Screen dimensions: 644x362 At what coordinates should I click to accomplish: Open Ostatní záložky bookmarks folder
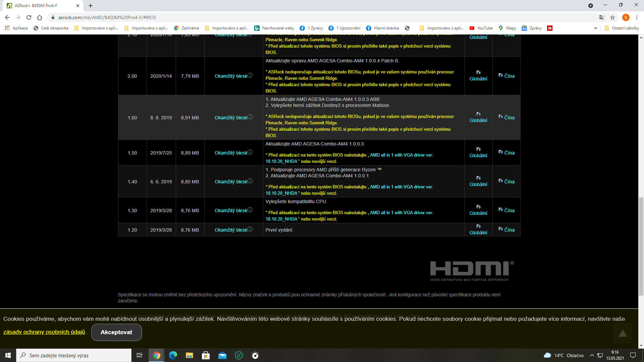click(622, 28)
